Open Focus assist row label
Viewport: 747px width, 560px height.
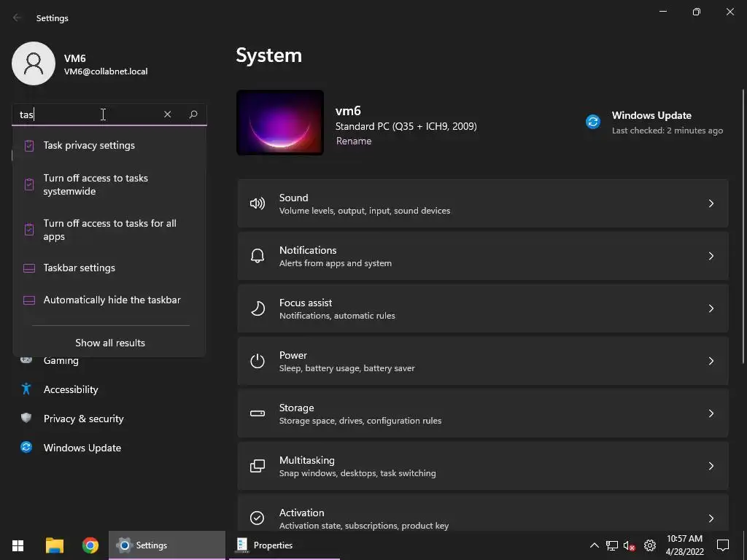306,303
